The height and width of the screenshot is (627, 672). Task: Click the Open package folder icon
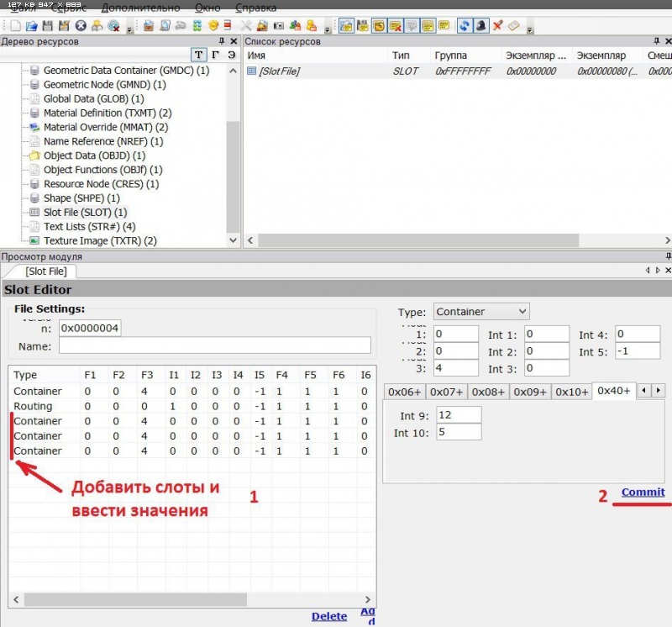coord(30,25)
